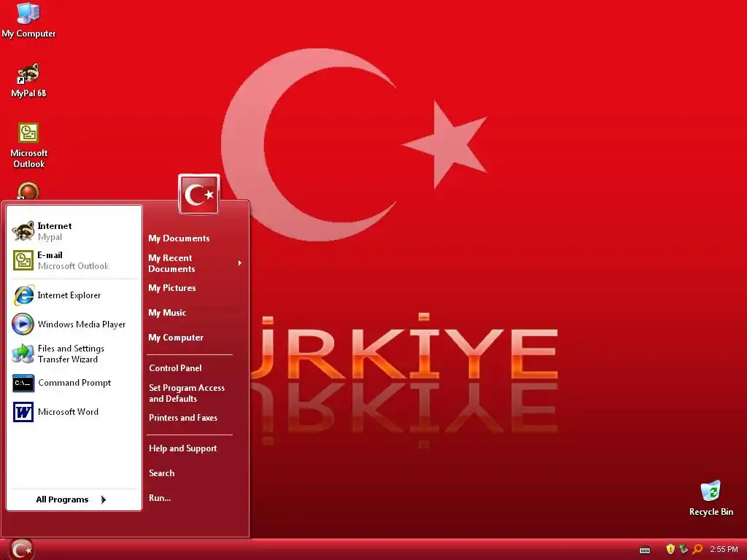Select the Microsoft Outlook desktop icon

click(28, 145)
